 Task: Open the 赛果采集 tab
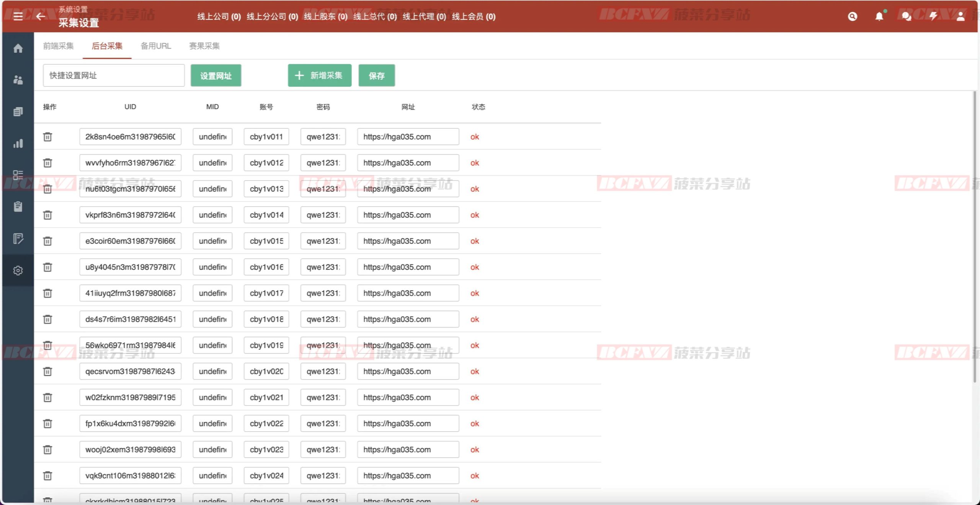pyautogui.click(x=204, y=46)
